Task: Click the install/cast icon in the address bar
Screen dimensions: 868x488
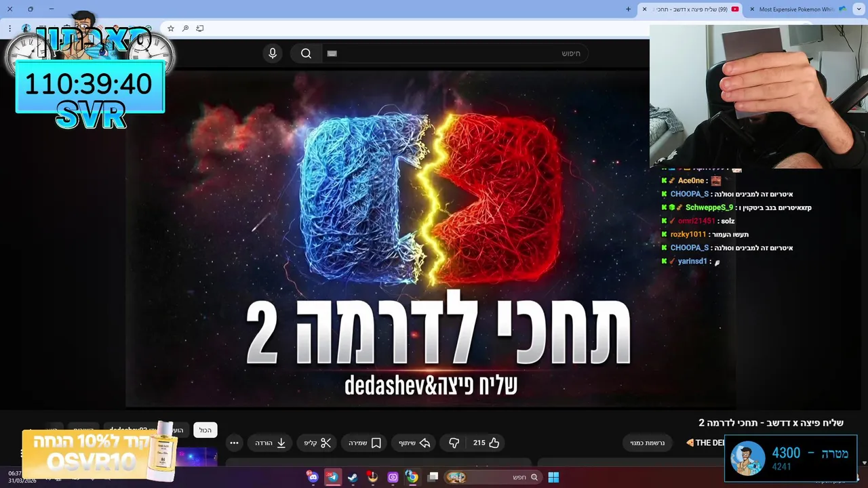Action: [x=200, y=28]
